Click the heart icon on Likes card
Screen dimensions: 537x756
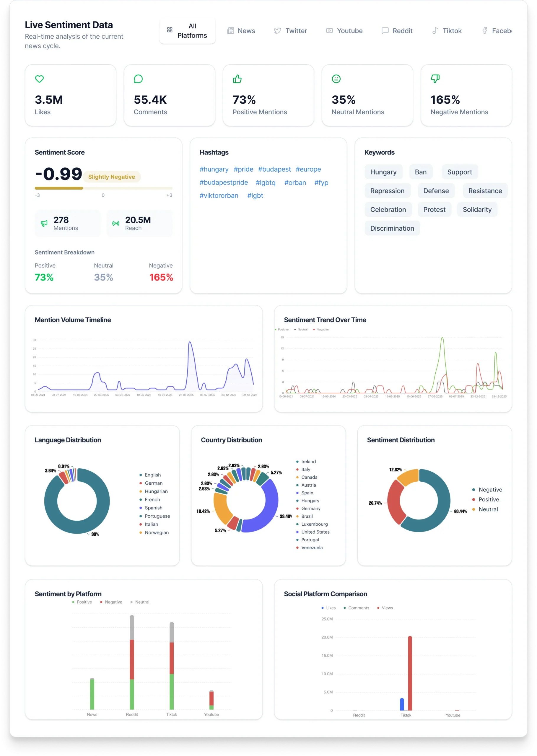[x=39, y=79]
